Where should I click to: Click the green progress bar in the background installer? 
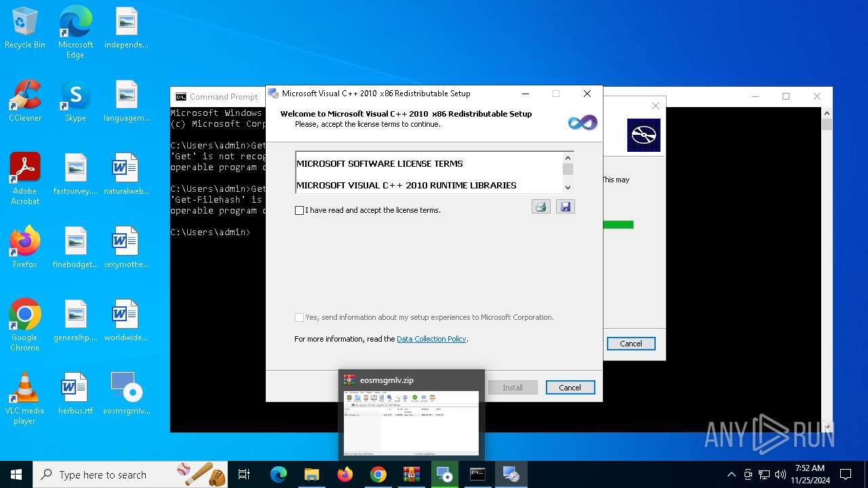click(618, 224)
